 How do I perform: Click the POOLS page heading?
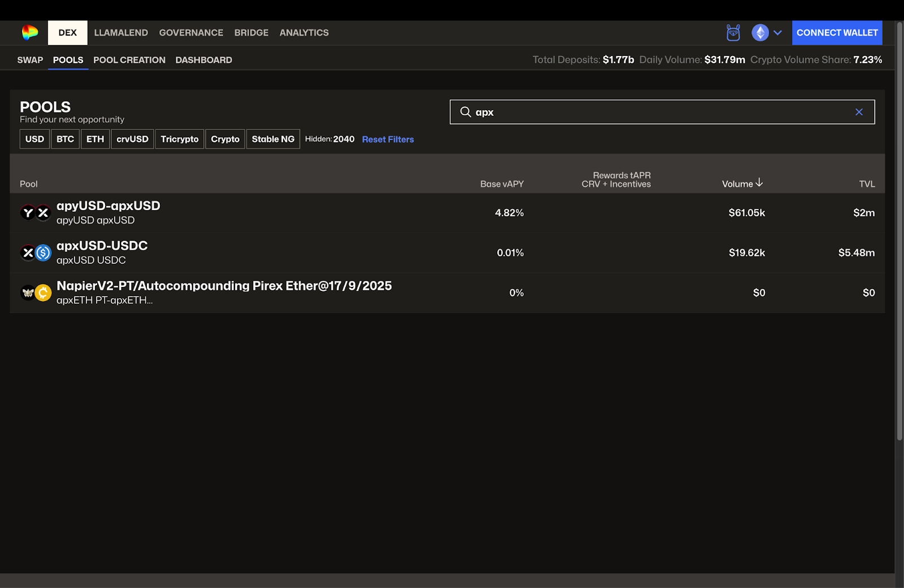coord(45,107)
